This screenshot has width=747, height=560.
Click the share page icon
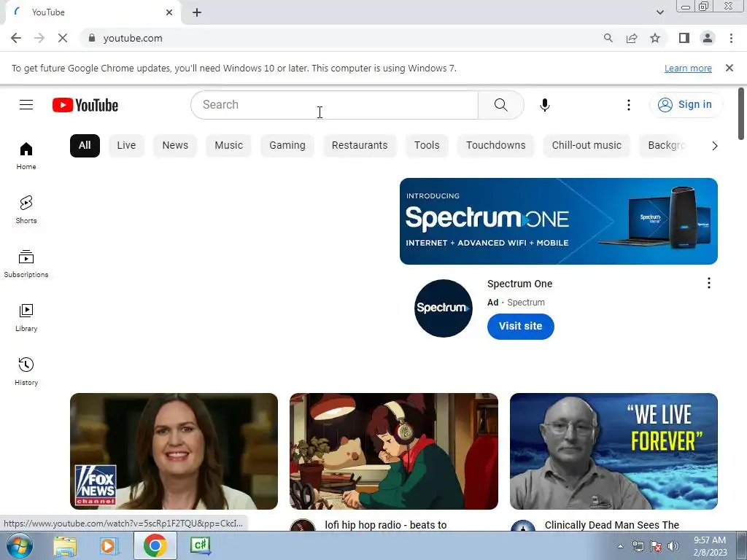tap(632, 38)
